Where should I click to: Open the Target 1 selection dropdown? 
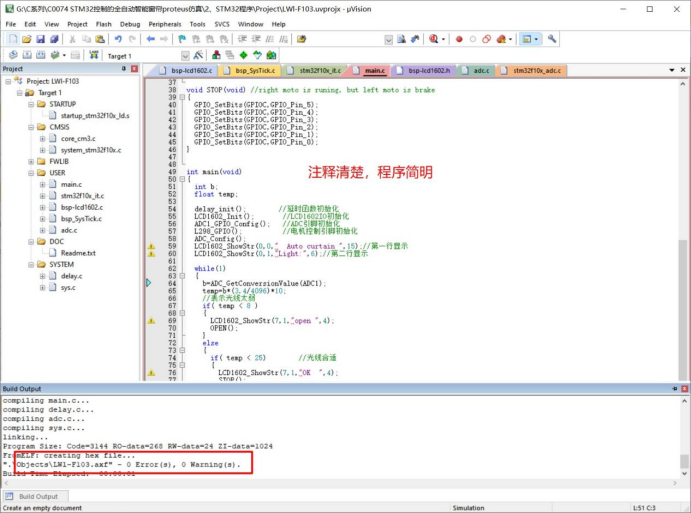tap(186, 56)
